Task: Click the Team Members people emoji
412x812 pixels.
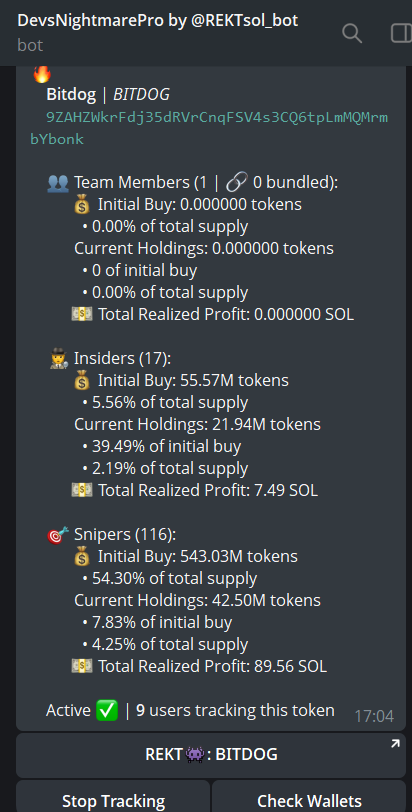Action: pos(57,182)
